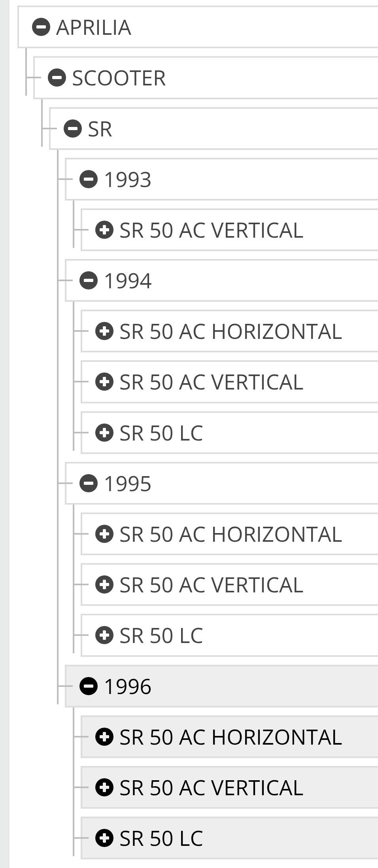The height and width of the screenshot is (868, 378).
Task: Click plus icon for 1994 SR 50 AC VERTICAL
Action: (x=104, y=382)
